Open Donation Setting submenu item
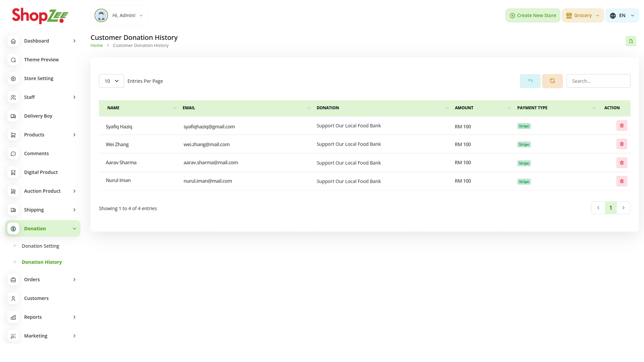Viewport: 644px width, 362px height. 40,246
